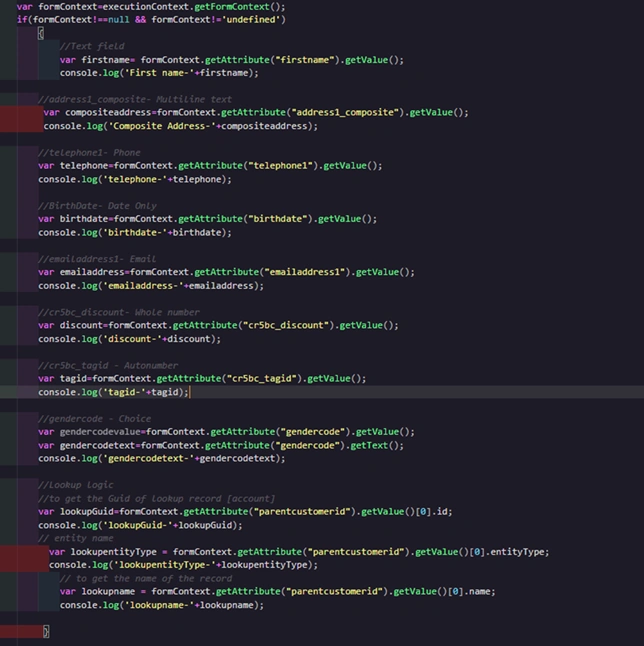Click the console.log('lookupGuid-'+lookupGuid) line
This screenshot has width=644, height=646.
(140, 525)
